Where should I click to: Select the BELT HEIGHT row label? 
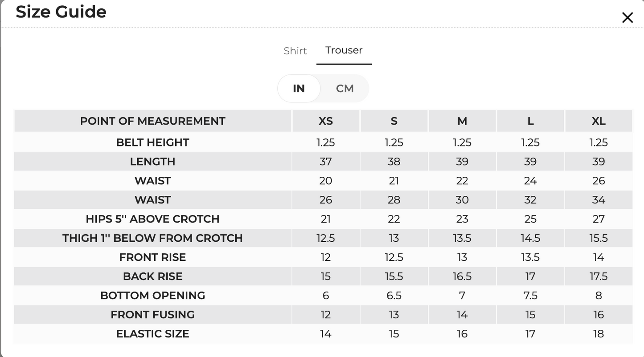tap(153, 142)
